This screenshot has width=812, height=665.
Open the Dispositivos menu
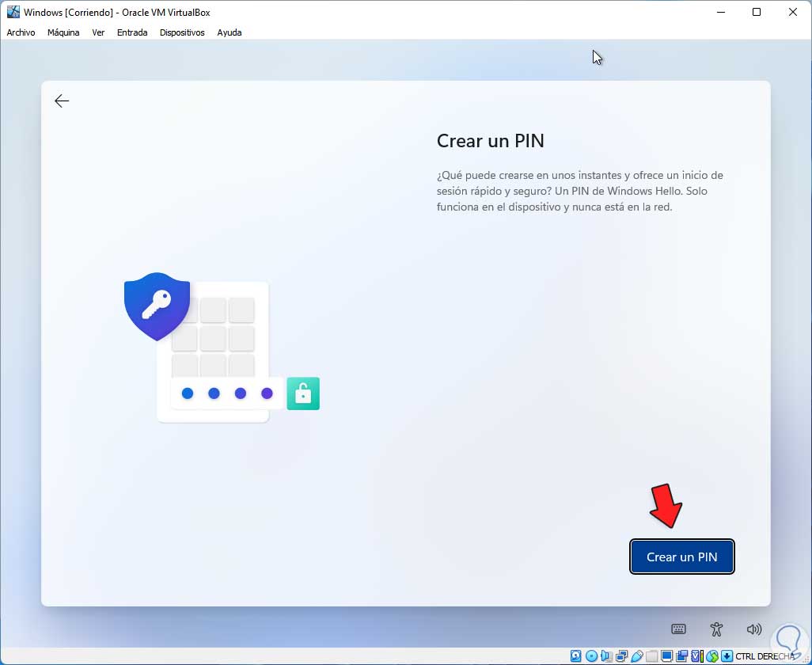[x=182, y=32]
